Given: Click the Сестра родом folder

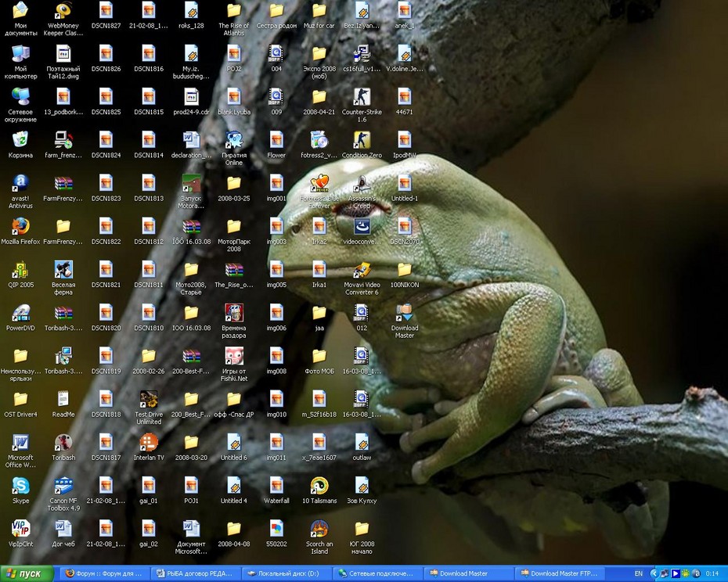Looking at the screenshot, I should [276, 15].
